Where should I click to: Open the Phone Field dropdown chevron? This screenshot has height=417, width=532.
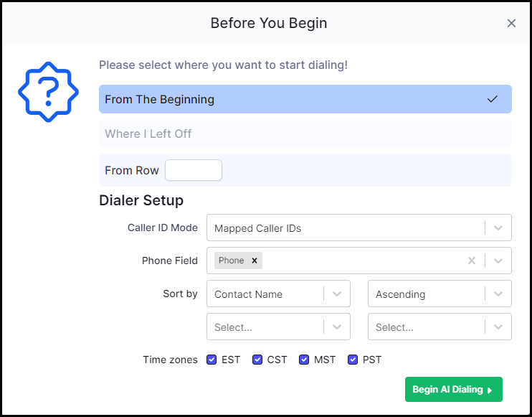coord(498,261)
